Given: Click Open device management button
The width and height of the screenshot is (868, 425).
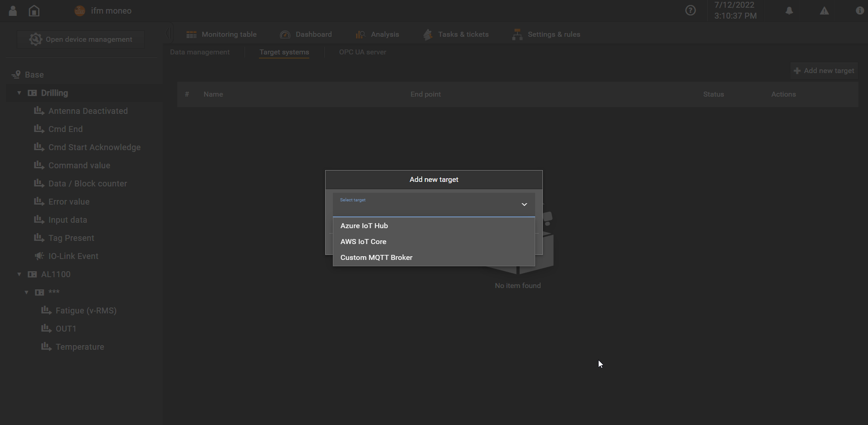Looking at the screenshot, I should coord(81,39).
